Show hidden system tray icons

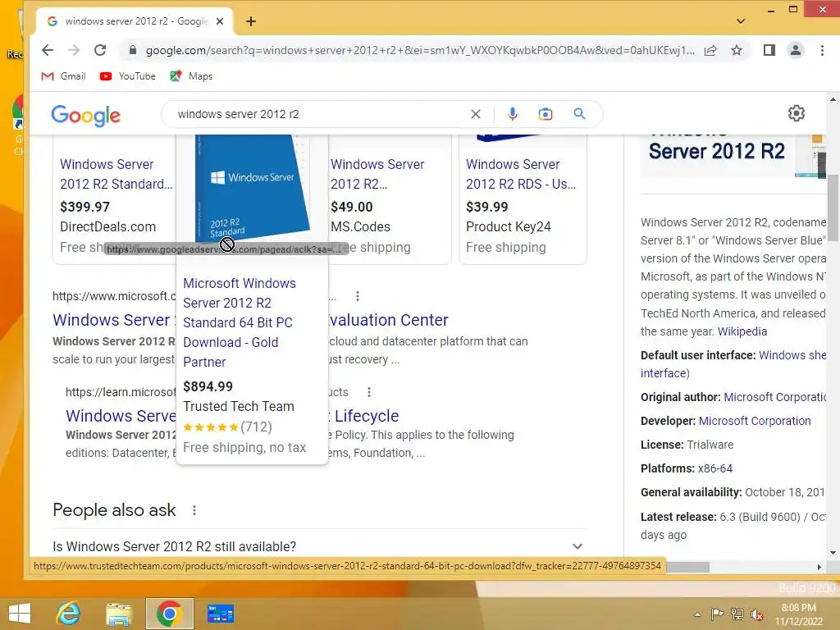[x=697, y=614]
